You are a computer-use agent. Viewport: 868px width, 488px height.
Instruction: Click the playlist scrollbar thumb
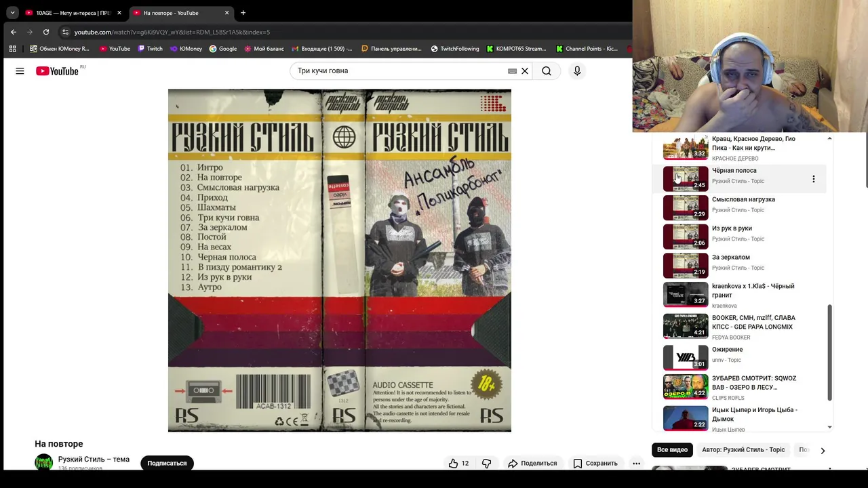pos(830,352)
